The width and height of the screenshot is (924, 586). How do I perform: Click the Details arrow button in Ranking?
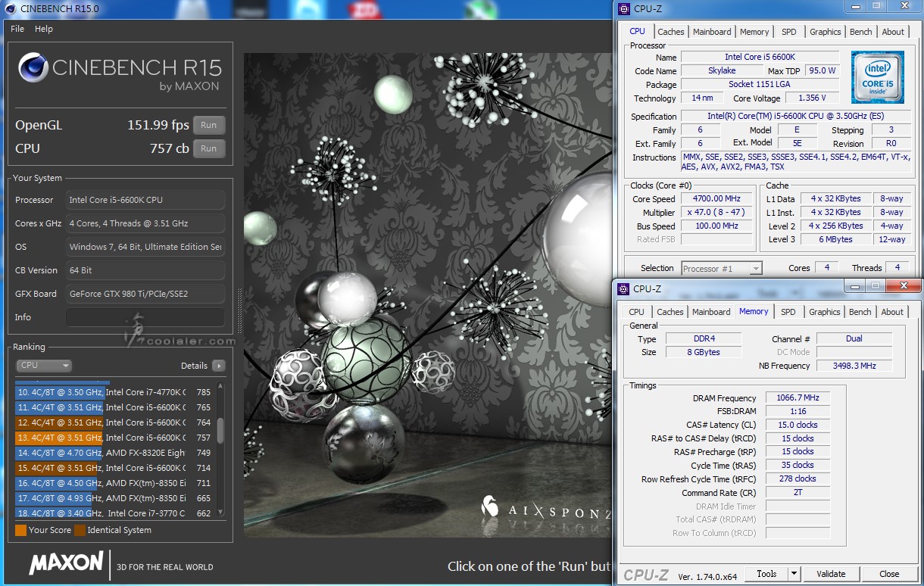pyautogui.click(x=219, y=366)
